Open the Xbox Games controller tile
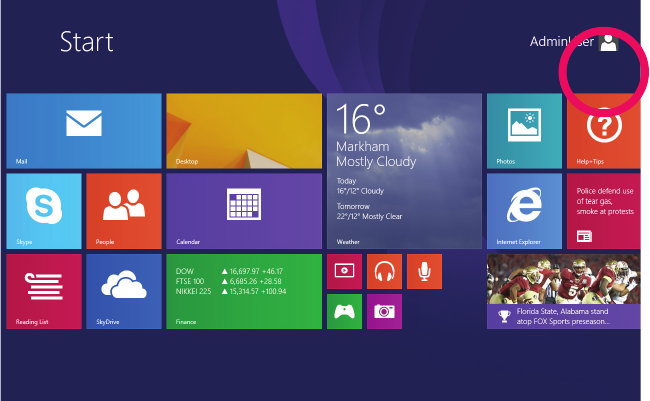Viewport: 650px width, 401px height. 344,311
